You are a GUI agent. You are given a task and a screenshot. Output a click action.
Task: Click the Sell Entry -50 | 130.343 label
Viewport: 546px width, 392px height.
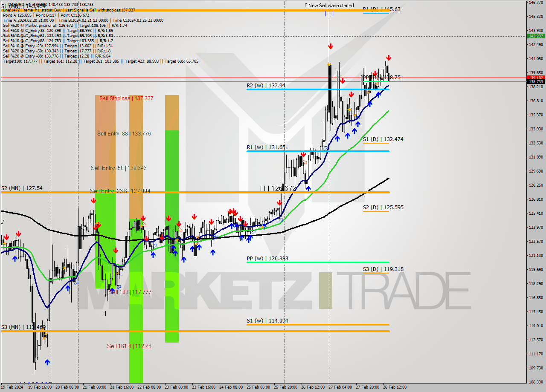point(119,168)
